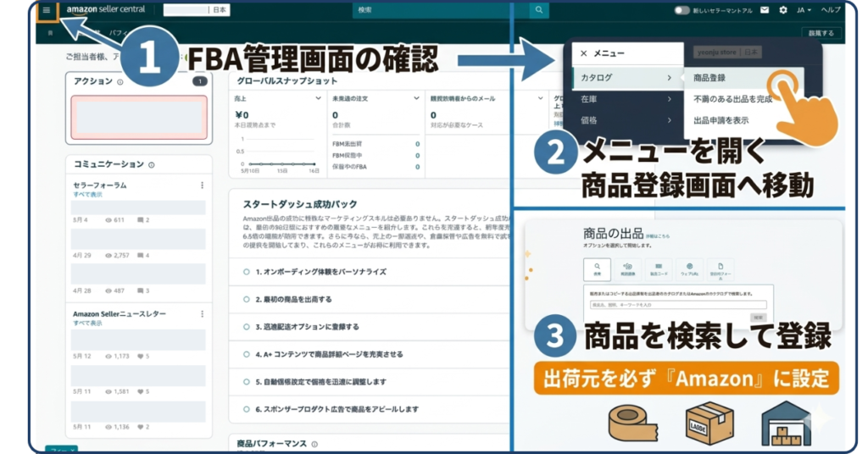Open the settings gear icon
The image size is (868, 454).
pos(782,10)
